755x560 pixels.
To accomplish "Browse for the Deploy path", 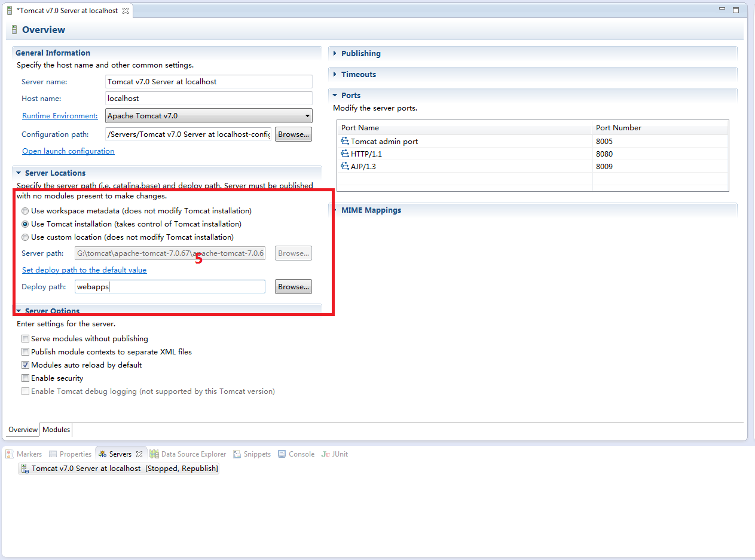I will point(294,287).
